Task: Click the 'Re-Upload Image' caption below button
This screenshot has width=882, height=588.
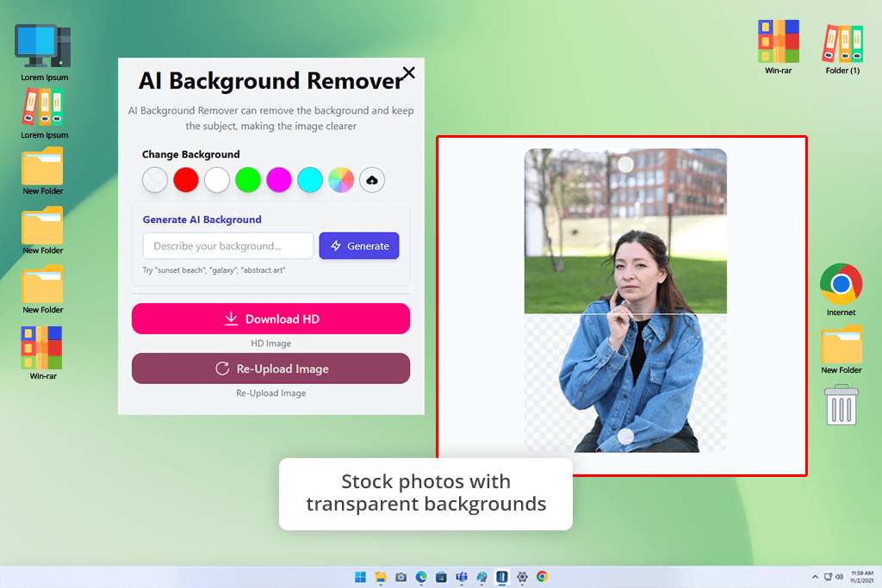Action: [x=270, y=393]
